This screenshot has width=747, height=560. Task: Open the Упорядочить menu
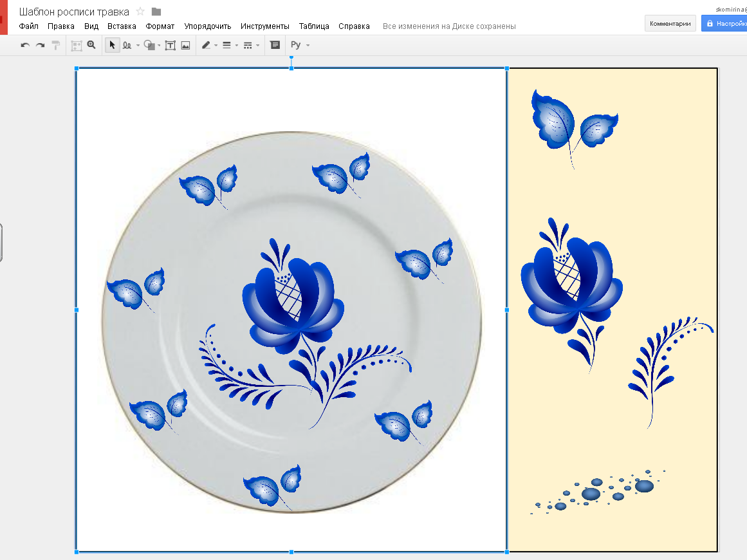[207, 26]
